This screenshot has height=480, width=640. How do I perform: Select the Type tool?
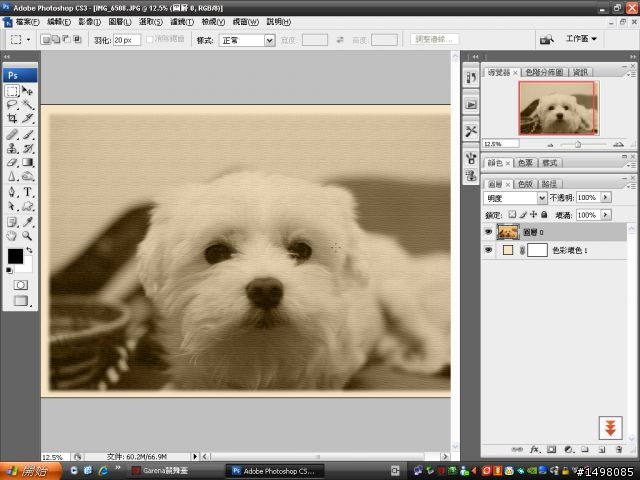click(27, 192)
